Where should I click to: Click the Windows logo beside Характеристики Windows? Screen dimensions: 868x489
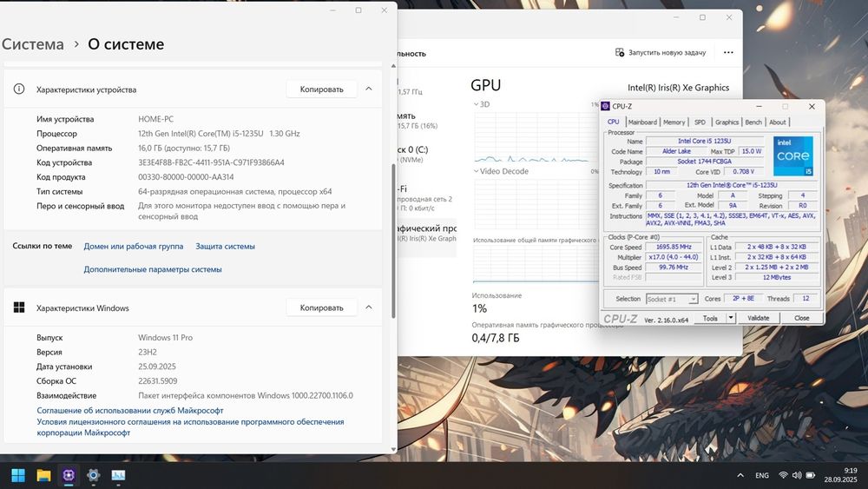click(x=19, y=307)
